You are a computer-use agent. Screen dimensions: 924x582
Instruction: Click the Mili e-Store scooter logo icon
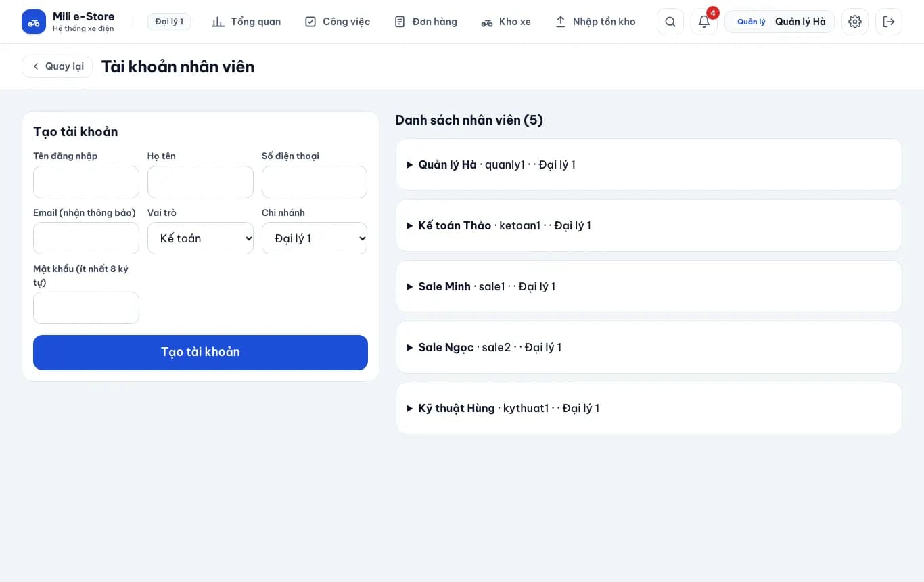pyautogui.click(x=34, y=22)
